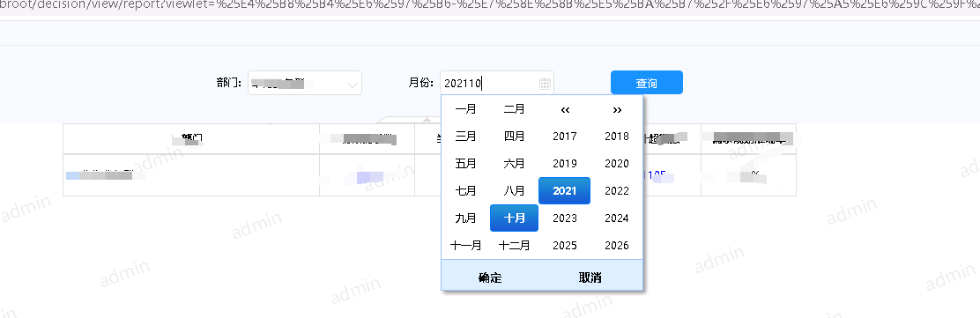Screen dimensions: 980x318
Task: Select 二月 in month picker
Action: click(514, 109)
